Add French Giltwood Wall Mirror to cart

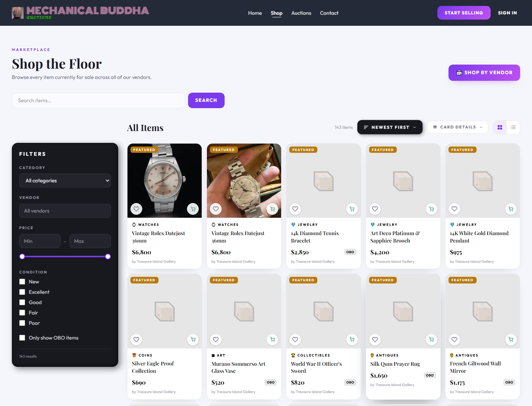tap(511, 340)
